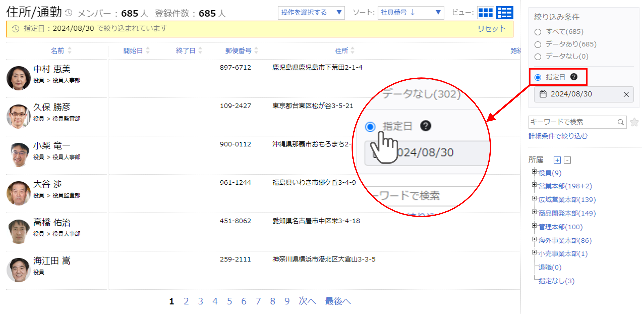Sort by the 名前 column header
The width and height of the screenshot is (644, 314).
pyautogui.click(x=61, y=51)
